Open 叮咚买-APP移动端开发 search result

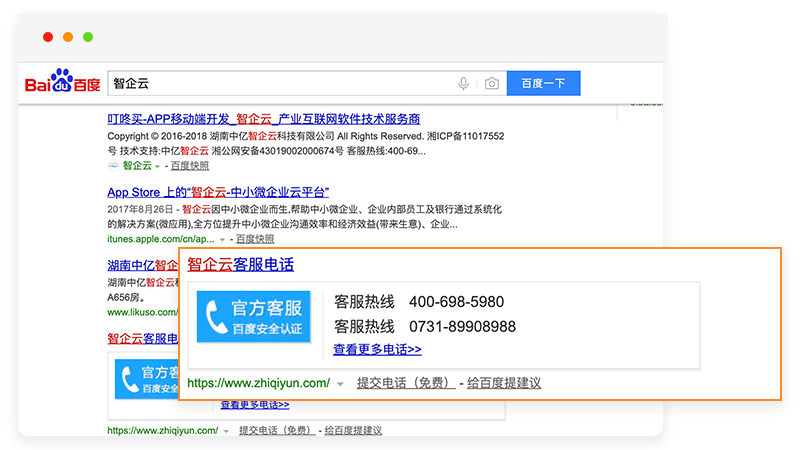[x=263, y=119]
